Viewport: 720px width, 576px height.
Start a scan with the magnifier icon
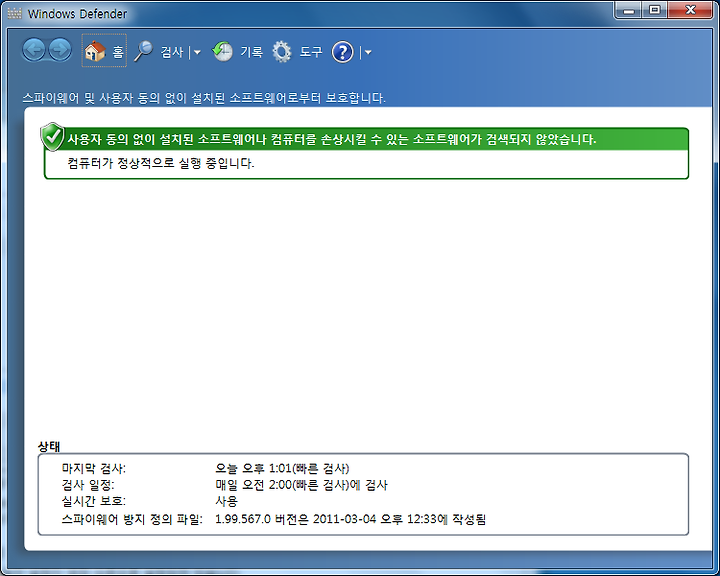coord(144,51)
